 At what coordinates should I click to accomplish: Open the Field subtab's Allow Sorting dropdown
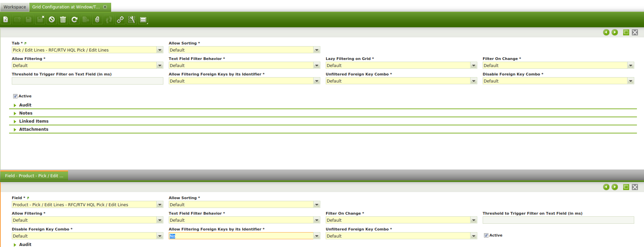click(x=317, y=205)
